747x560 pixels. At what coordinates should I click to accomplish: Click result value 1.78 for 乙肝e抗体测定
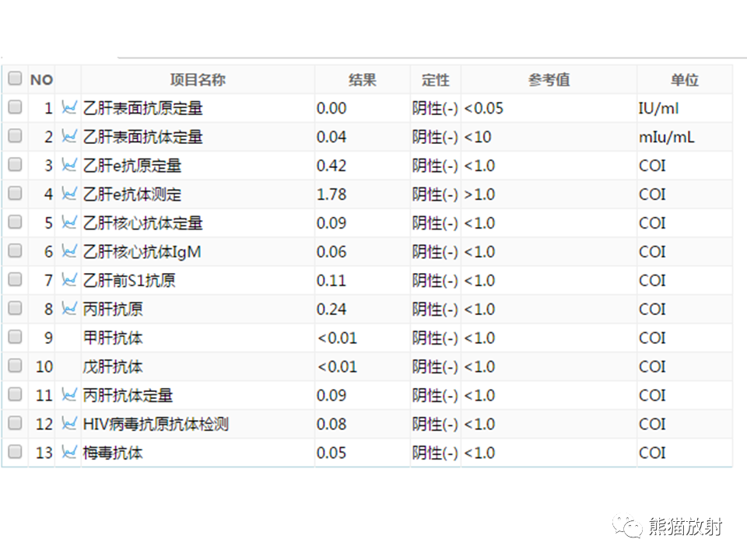[331, 194]
